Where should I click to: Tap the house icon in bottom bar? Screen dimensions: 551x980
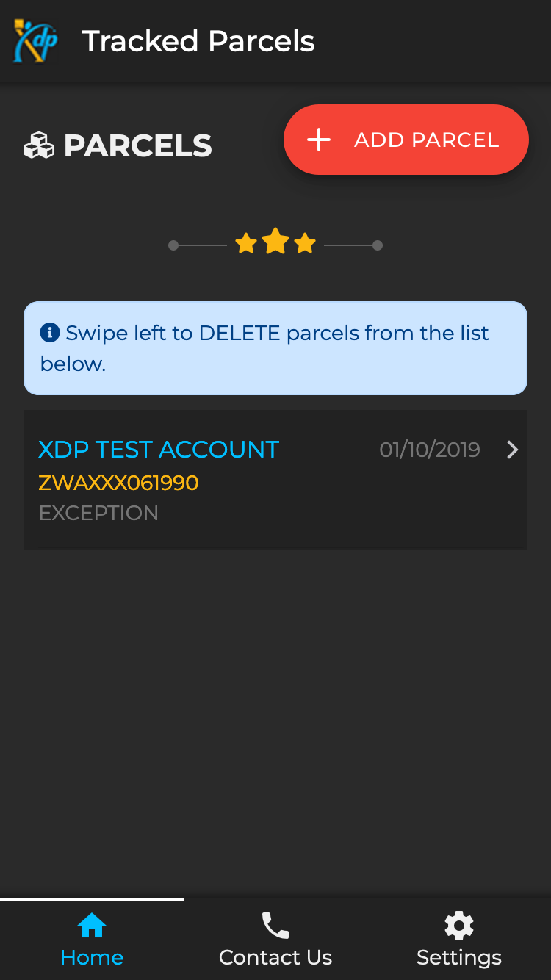pos(92,926)
